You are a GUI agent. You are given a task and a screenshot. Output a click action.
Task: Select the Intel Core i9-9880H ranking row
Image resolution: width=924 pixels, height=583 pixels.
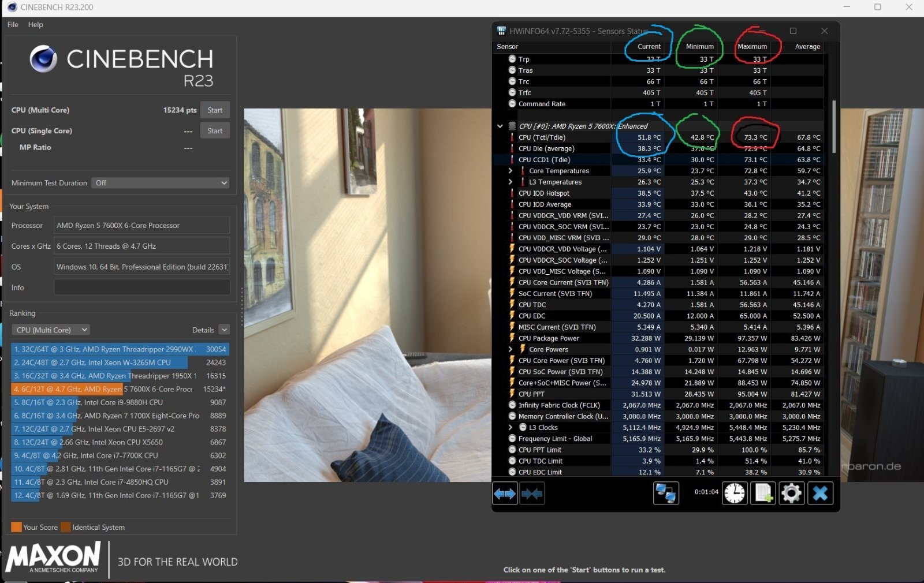pos(120,402)
